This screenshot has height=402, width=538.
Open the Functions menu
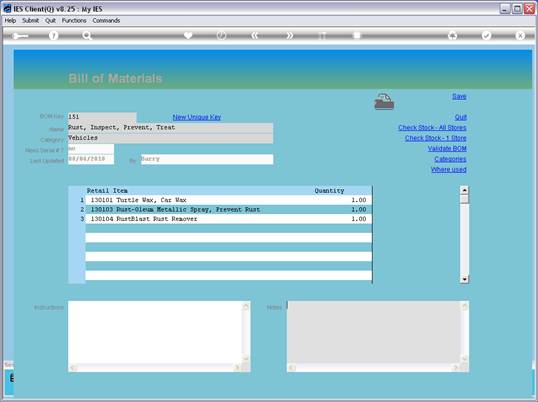[x=74, y=21]
